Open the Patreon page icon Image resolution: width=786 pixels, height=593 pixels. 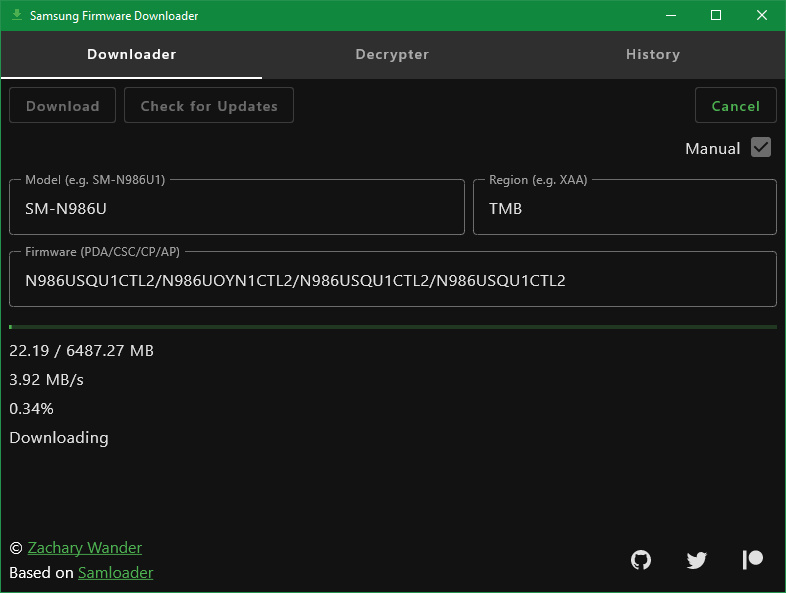[x=753, y=560]
